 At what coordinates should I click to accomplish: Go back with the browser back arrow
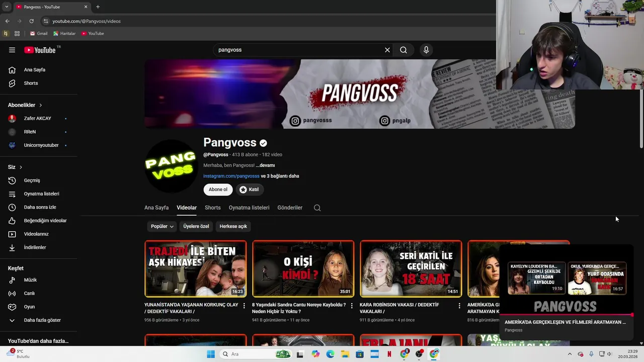(x=7, y=21)
